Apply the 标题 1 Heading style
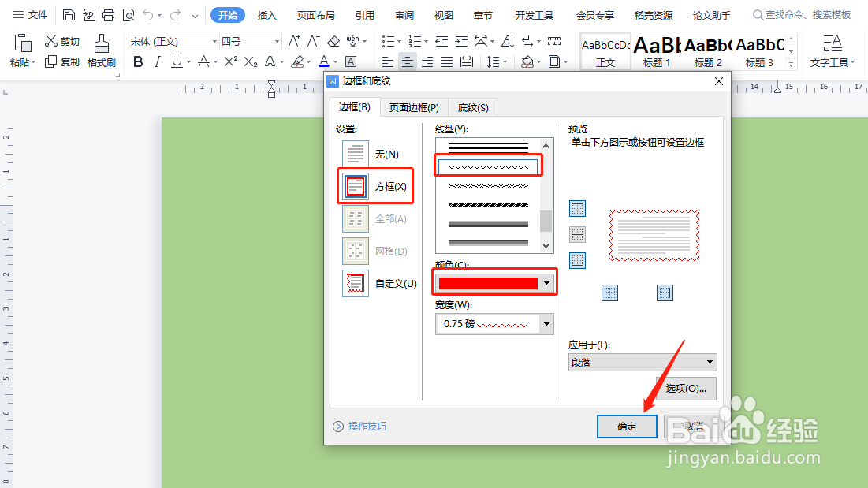Viewport: 868px width, 488px height. (657, 51)
